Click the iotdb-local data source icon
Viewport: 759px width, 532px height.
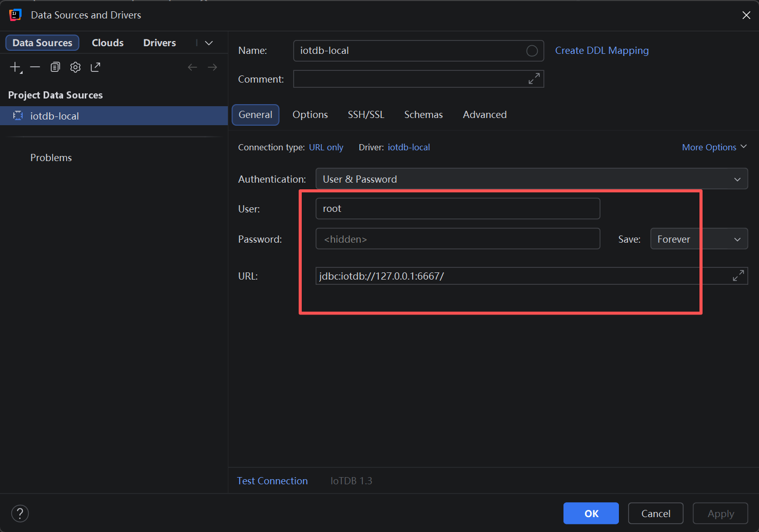[18, 115]
